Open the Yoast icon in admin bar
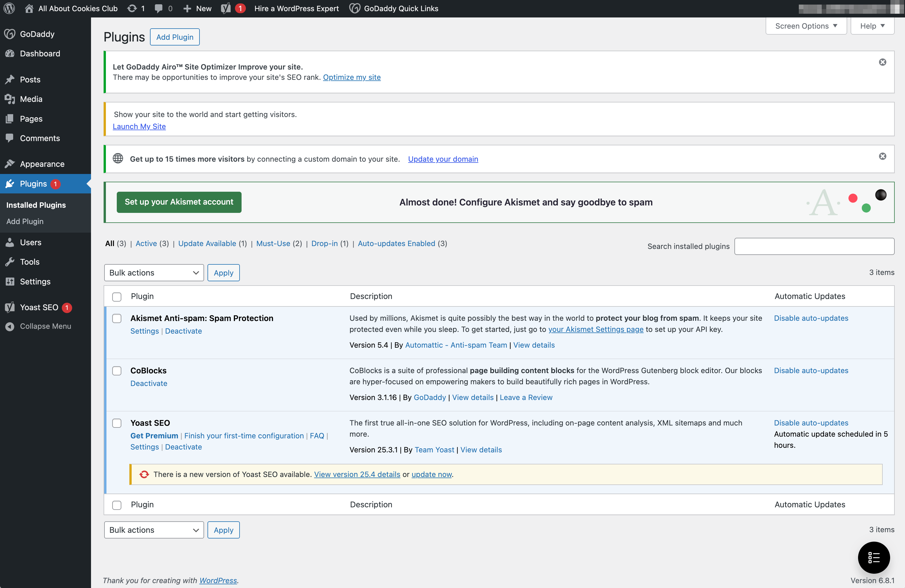 click(x=226, y=8)
